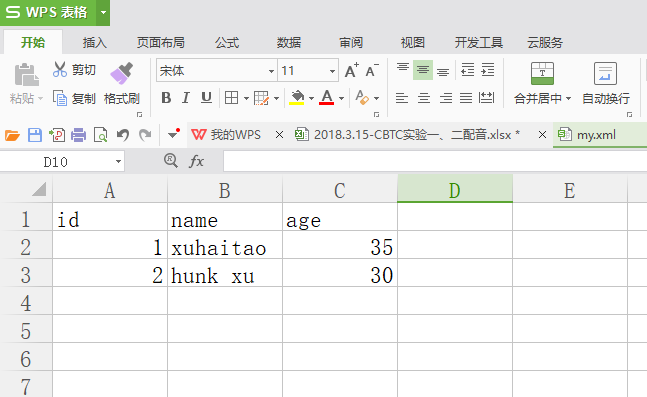Open the 开发工具 ribbon tab
The height and width of the screenshot is (397, 647).
coord(479,43)
